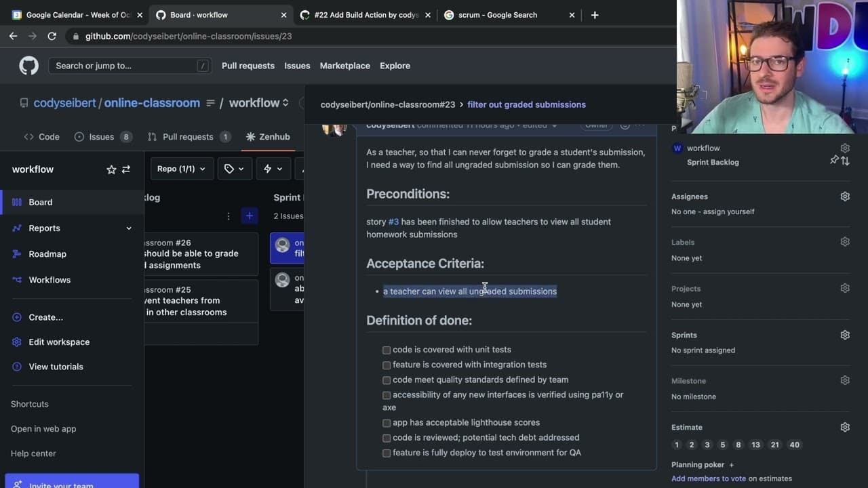Select estimate value 40
868x488 pixels.
click(x=795, y=445)
